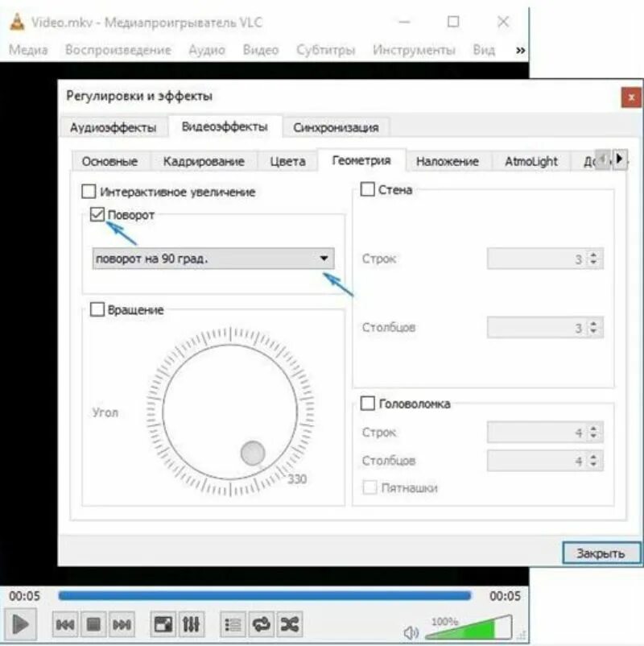The height and width of the screenshot is (646, 644).
Task: Switch to Синхронизация tab
Action: coord(336,128)
